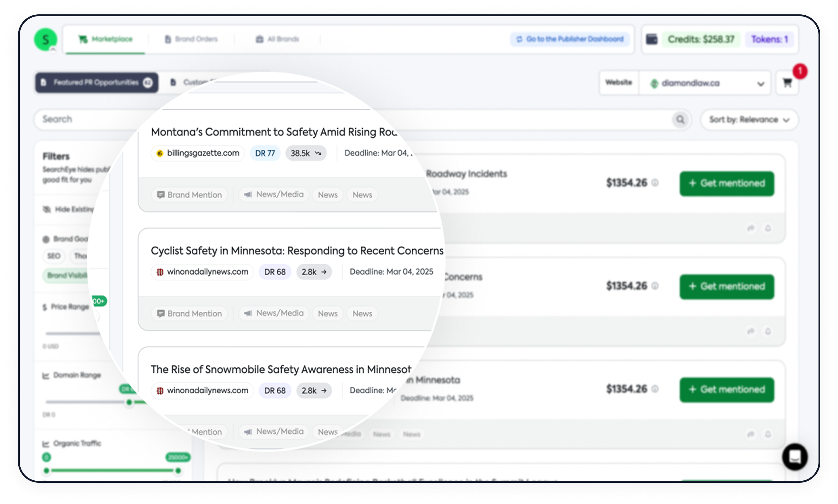This screenshot has height=504, width=838.
Task: Open the Credits: $258.37 balance
Action: pyautogui.click(x=701, y=39)
